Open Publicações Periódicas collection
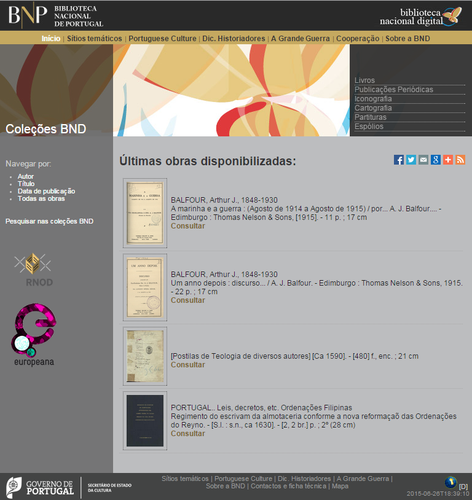The image size is (472, 500). click(394, 89)
